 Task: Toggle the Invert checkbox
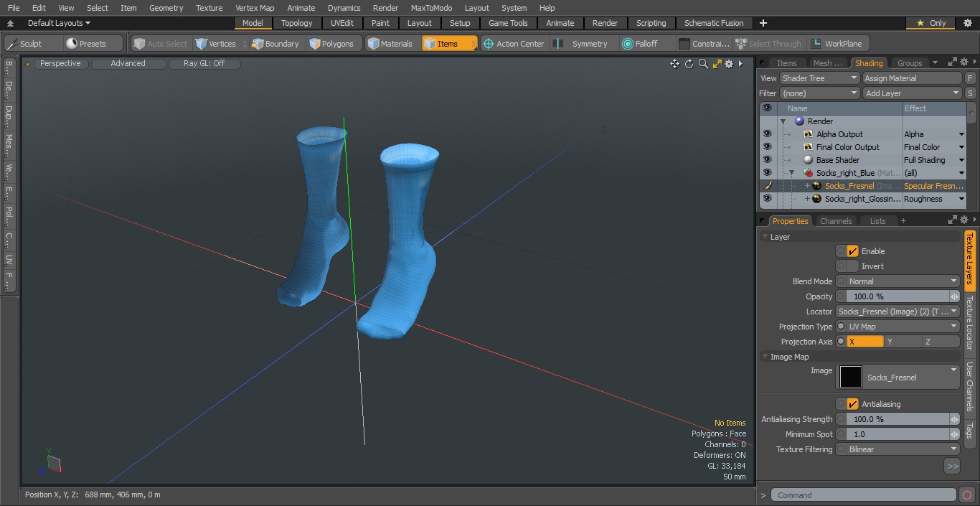coord(852,266)
